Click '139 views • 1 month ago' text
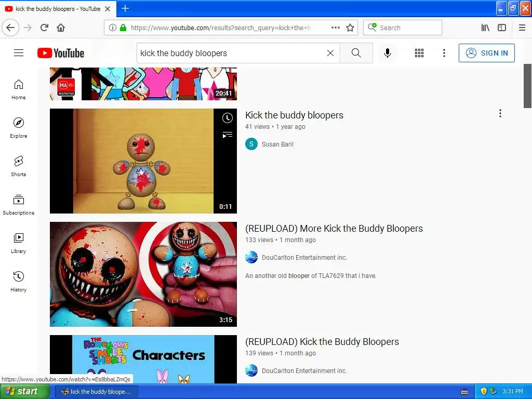Image resolution: width=532 pixels, height=399 pixels. click(281, 353)
